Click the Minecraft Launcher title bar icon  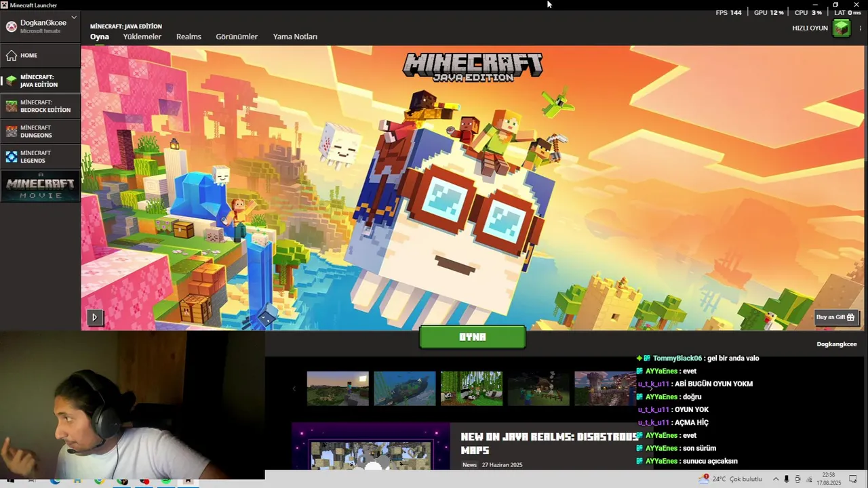[4, 5]
